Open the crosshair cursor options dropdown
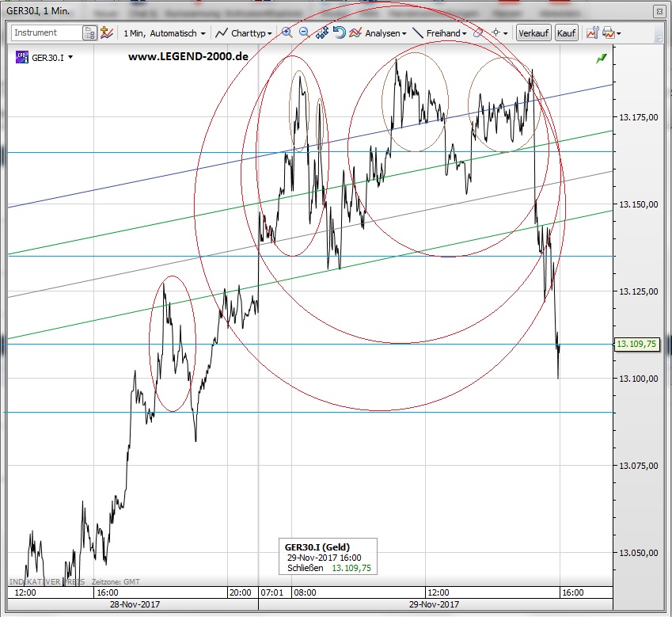 pyautogui.click(x=499, y=33)
